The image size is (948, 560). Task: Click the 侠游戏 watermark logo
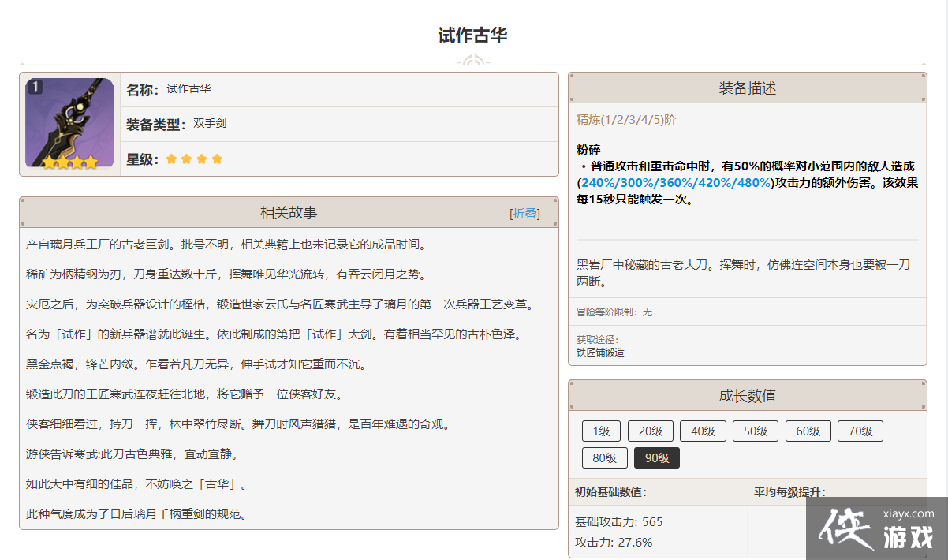876,528
